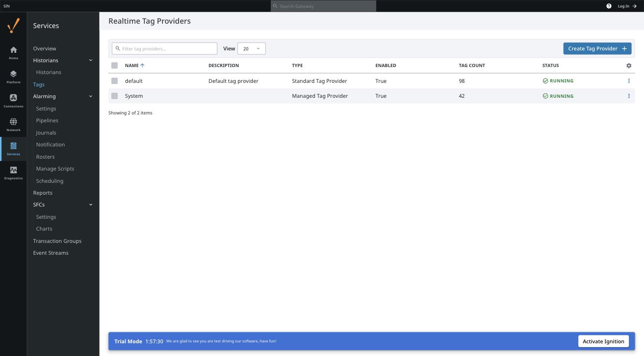Open the Services Overview page
The width and height of the screenshot is (644, 356).
(45, 48)
